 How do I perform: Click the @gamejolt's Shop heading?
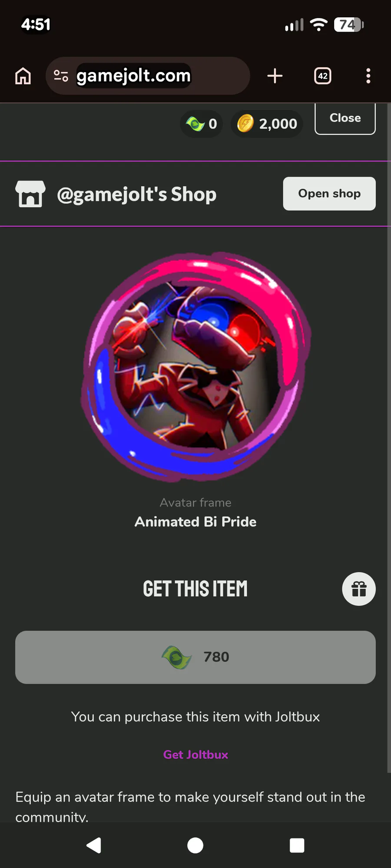[x=136, y=194]
